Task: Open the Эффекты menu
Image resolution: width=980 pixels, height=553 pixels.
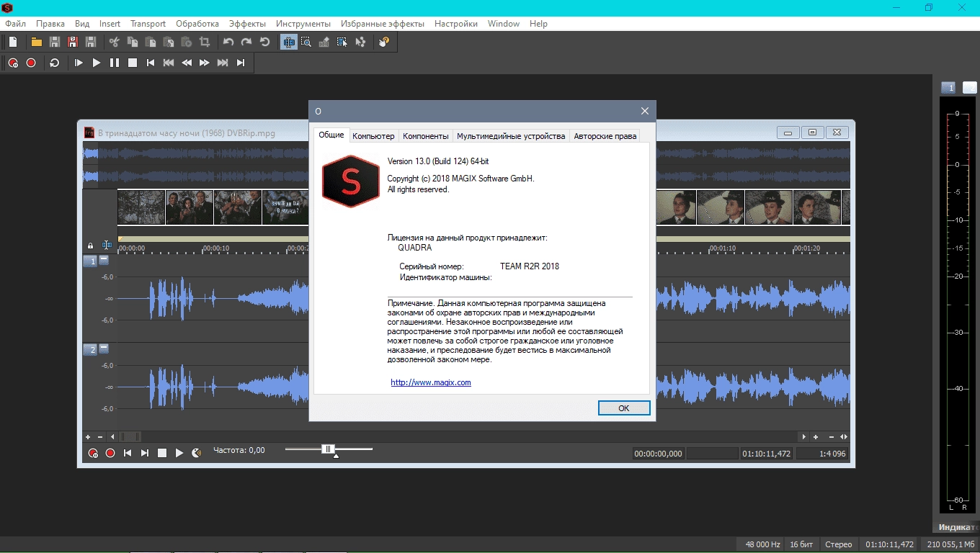Action: [247, 24]
